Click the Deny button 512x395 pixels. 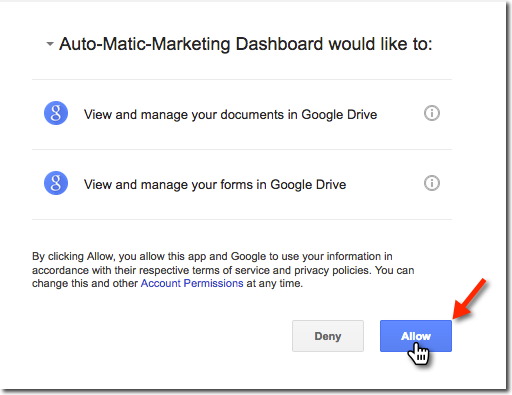click(x=328, y=336)
